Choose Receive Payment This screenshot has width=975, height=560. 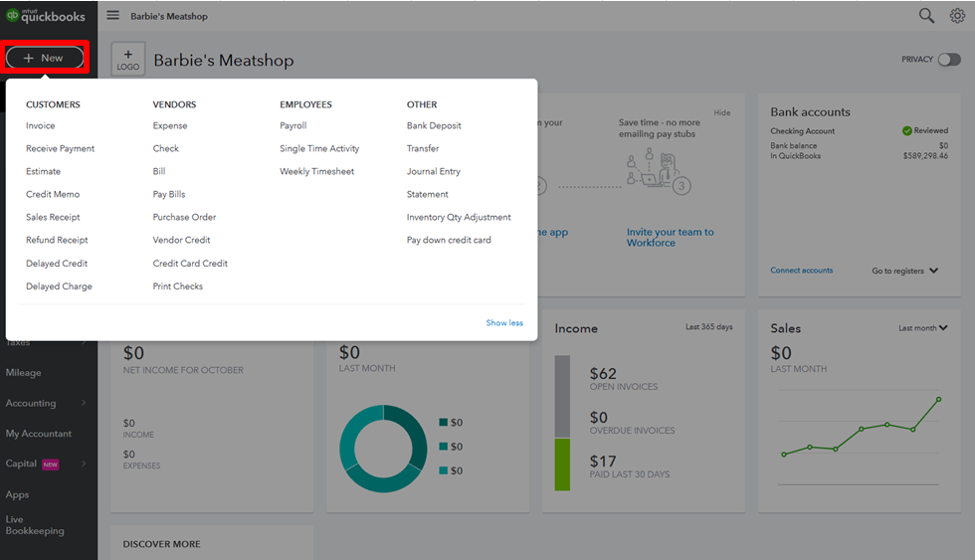click(61, 148)
